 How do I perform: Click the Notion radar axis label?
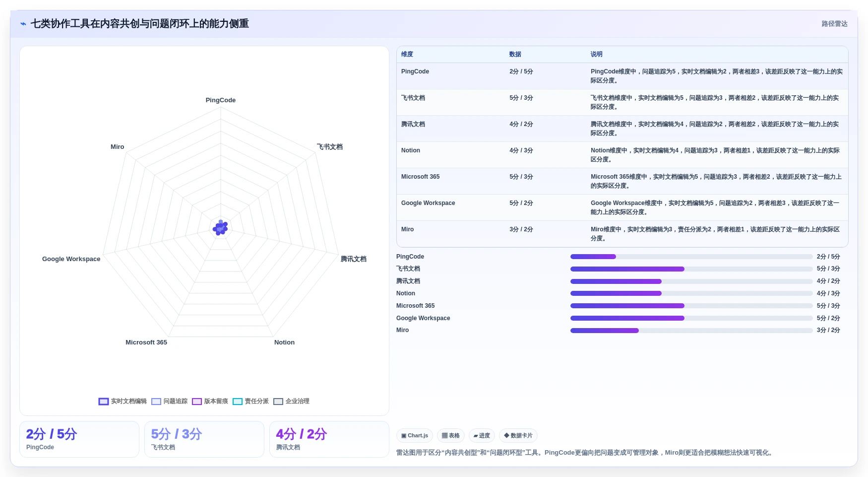tap(284, 342)
